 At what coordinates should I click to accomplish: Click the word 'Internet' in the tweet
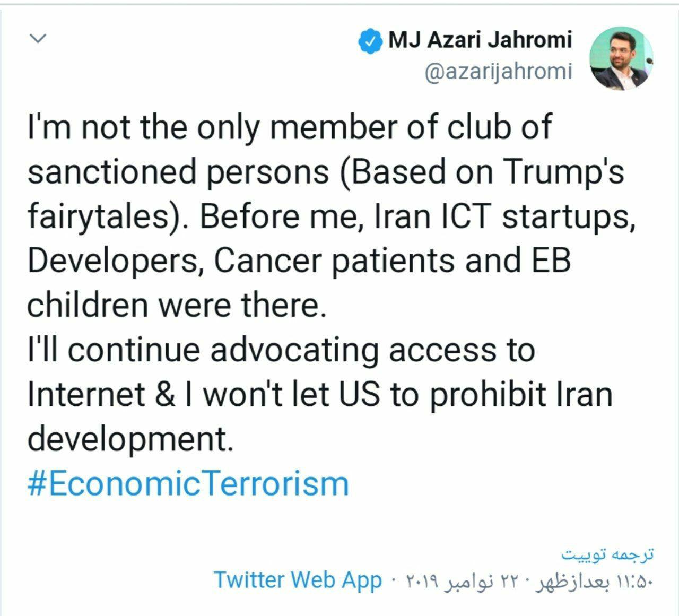(72, 394)
